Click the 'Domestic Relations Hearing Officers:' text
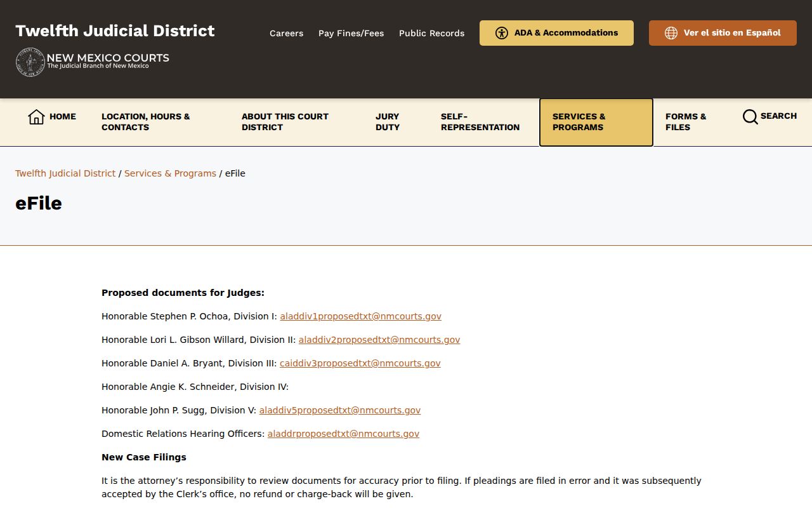Viewport: 812px width, 508px height. (x=183, y=434)
